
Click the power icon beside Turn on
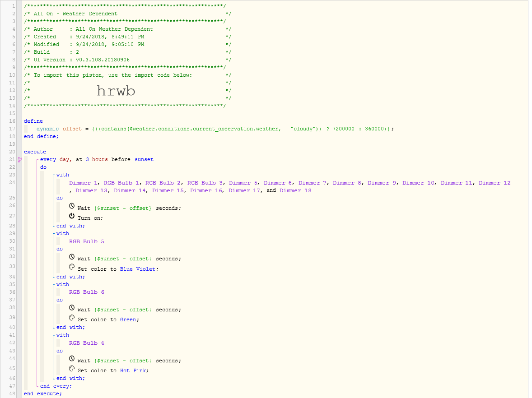[x=72, y=216]
